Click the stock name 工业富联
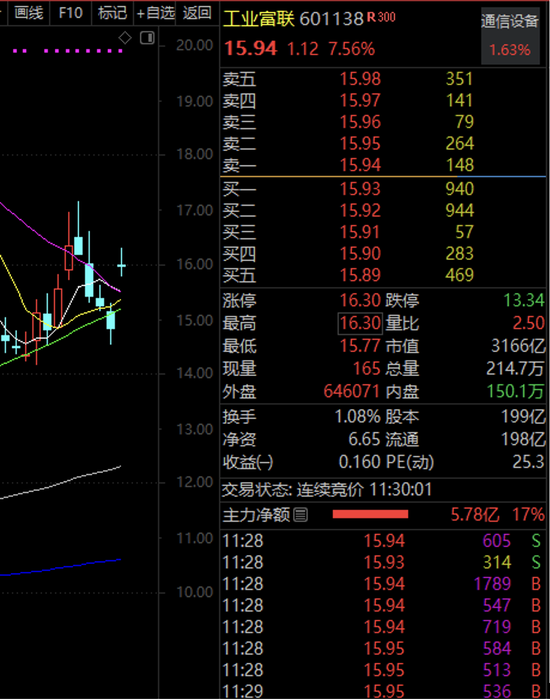This screenshot has width=550, height=700. tap(259, 19)
